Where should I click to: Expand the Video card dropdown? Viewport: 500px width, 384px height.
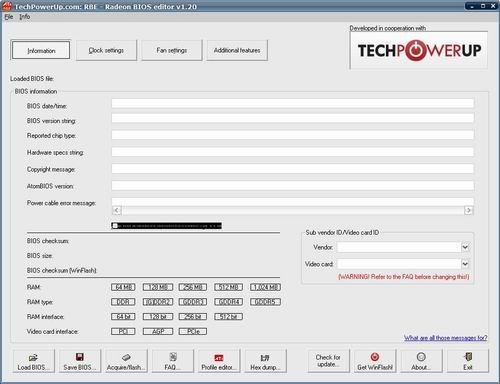click(x=465, y=264)
